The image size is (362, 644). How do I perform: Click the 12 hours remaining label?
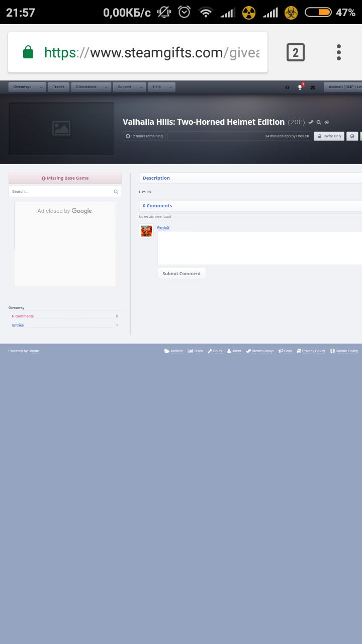pyautogui.click(x=144, y=136)
